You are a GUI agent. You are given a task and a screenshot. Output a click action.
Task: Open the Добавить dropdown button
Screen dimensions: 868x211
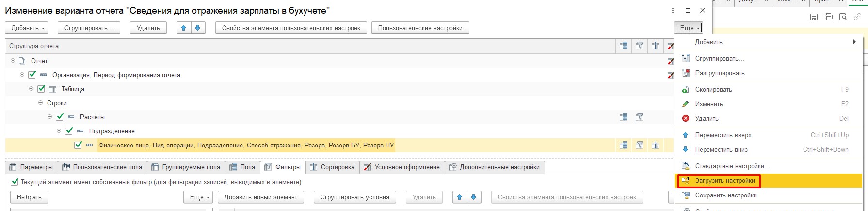[x=28, y=28]
